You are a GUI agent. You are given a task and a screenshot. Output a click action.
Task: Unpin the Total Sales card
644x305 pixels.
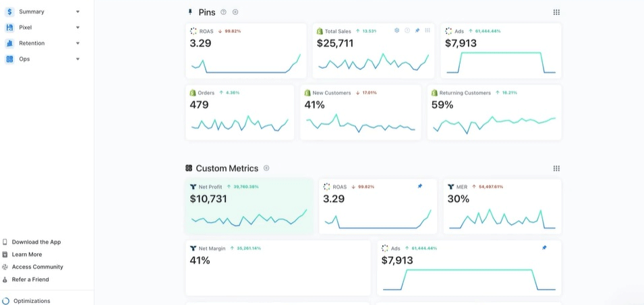(x=417, y=30)
